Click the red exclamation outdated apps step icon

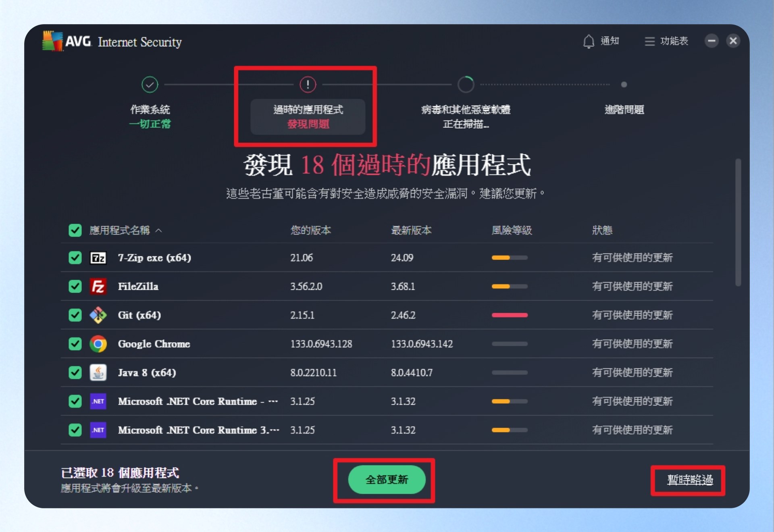click(x=308, y=85)
